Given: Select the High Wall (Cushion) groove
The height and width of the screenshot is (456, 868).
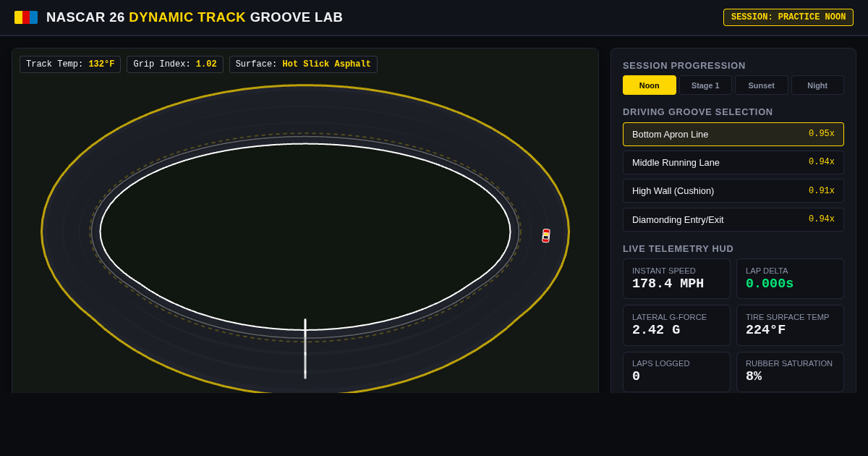Looking at the screenshot, I should pyautogui.click(x=733, y=191).
